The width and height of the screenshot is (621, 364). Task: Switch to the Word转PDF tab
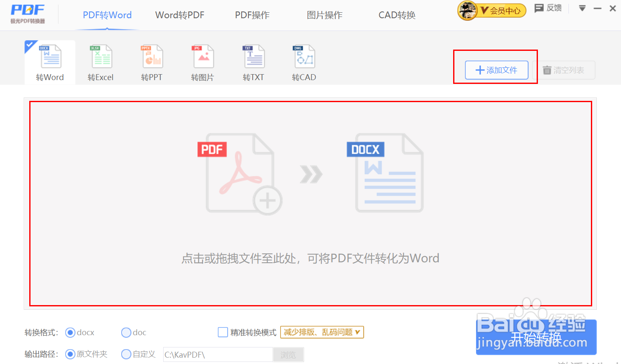point(180,15)
